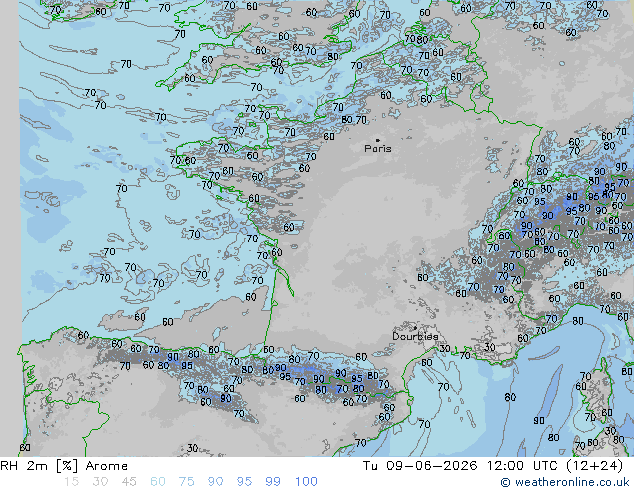Open the weatheronline.co.uk copyright link

pyautogui.click(x=565, y=482)
